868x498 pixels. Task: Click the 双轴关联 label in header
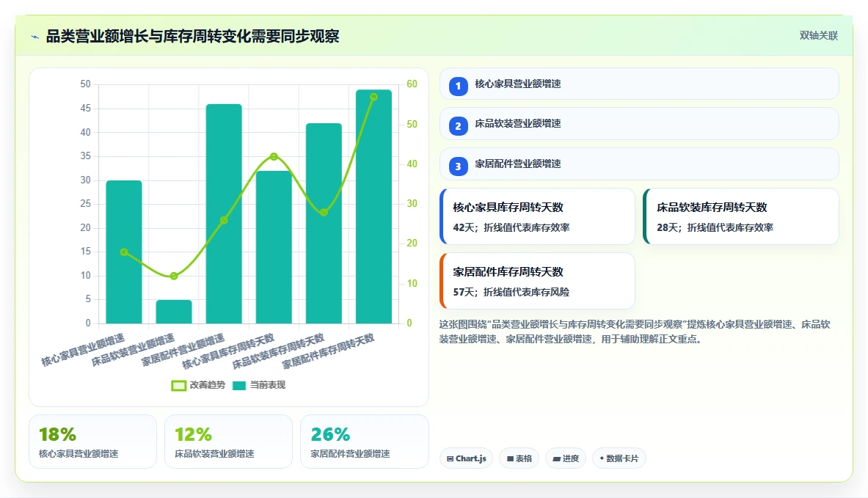point(818,35)
